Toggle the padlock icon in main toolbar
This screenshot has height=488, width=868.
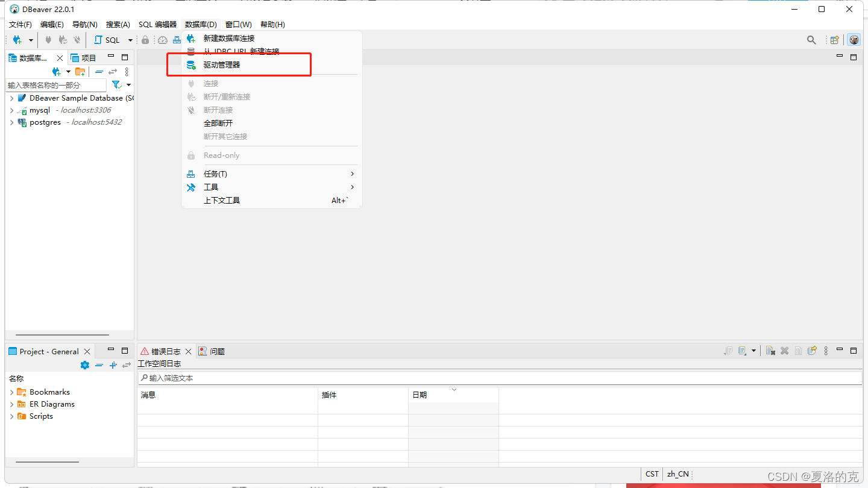click(x=145, y=40)
